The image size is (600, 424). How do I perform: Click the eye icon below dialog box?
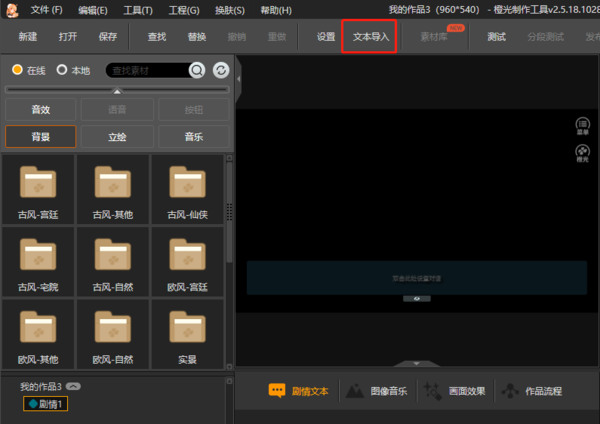(416, 299)
